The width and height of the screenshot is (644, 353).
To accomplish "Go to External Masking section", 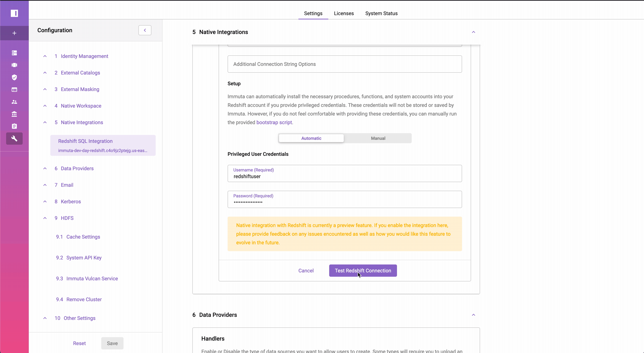I will 77,89.
